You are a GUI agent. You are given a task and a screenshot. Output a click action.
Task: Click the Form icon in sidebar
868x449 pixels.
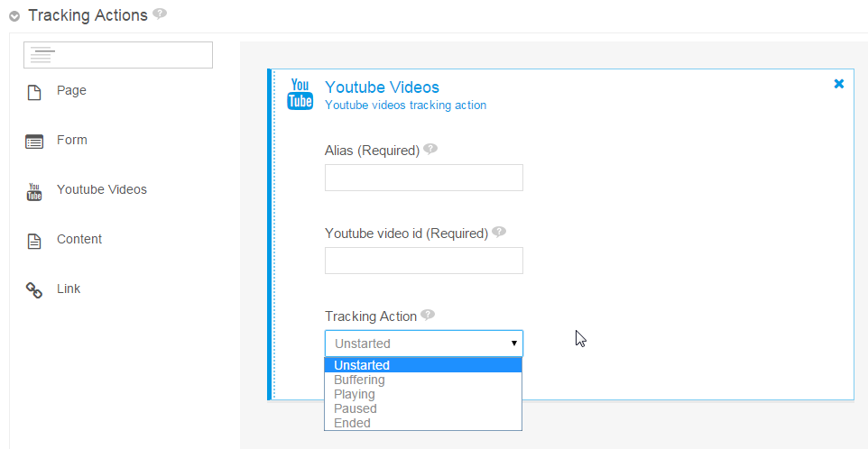[x=34, y=142]
